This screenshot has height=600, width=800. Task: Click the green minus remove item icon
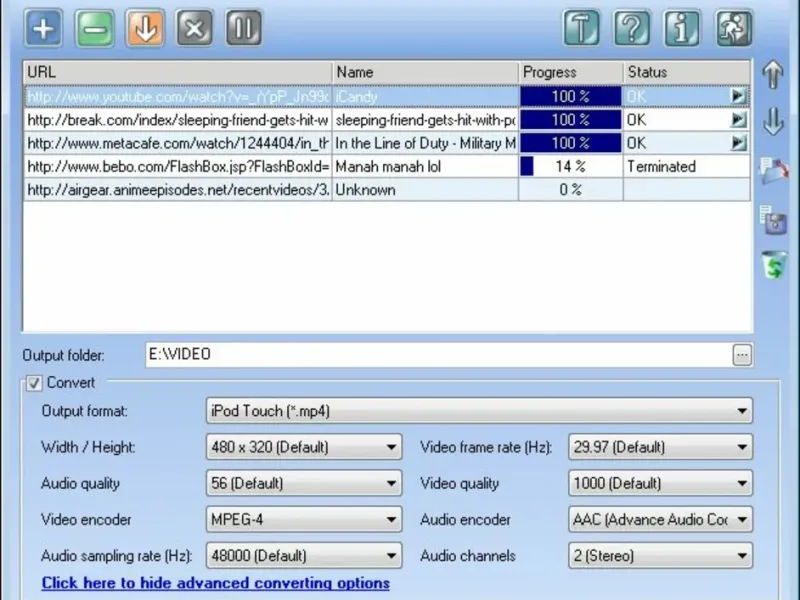click(x=94, y=28)
